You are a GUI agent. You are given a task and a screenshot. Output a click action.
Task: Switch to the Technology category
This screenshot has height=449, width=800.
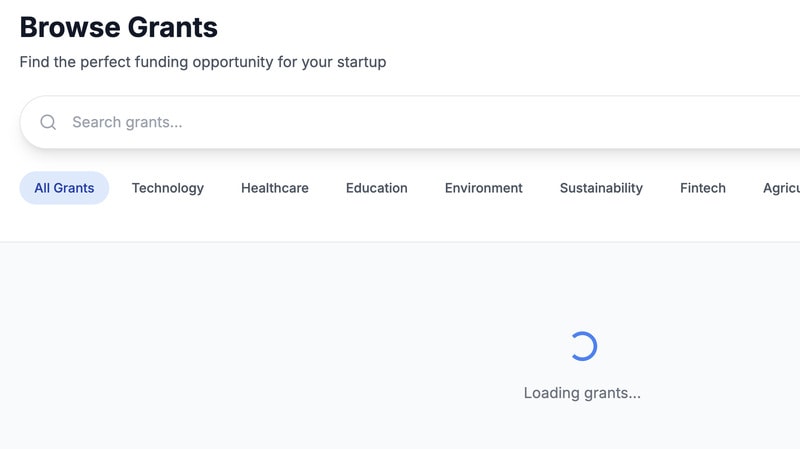click(168, 188)
